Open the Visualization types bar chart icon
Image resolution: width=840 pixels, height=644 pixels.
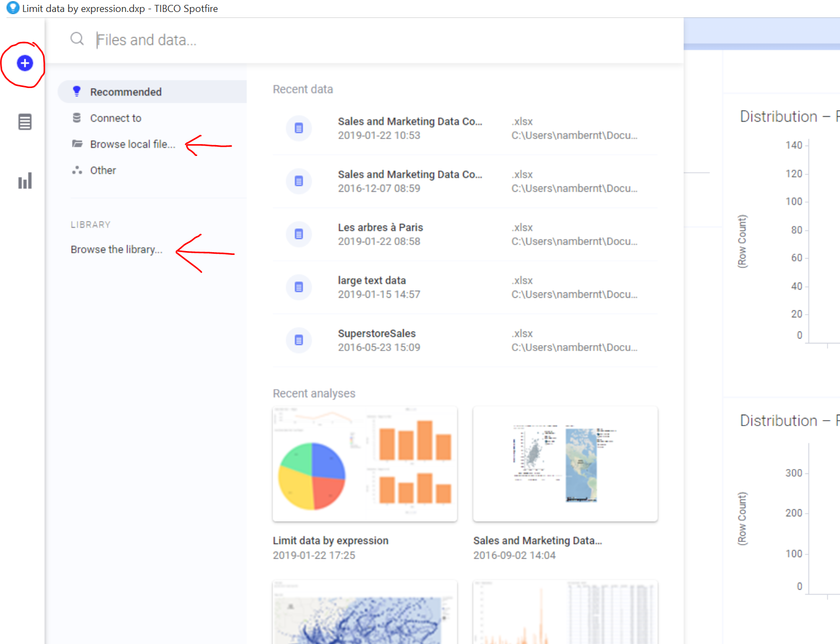click(x=25, y=181)
